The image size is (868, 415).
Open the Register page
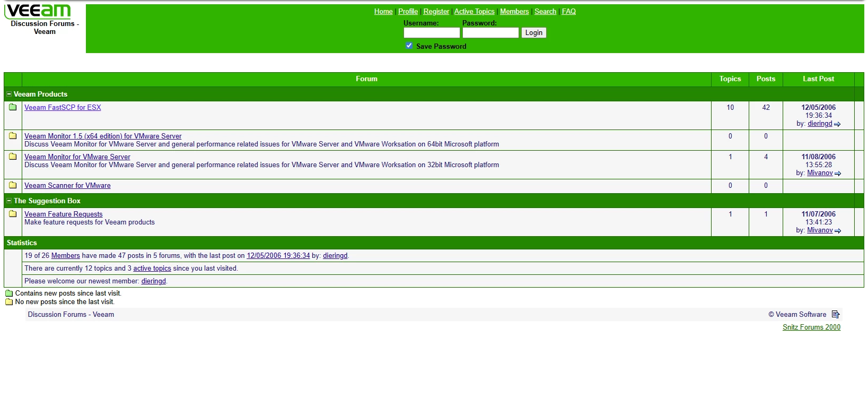point(436,11)
